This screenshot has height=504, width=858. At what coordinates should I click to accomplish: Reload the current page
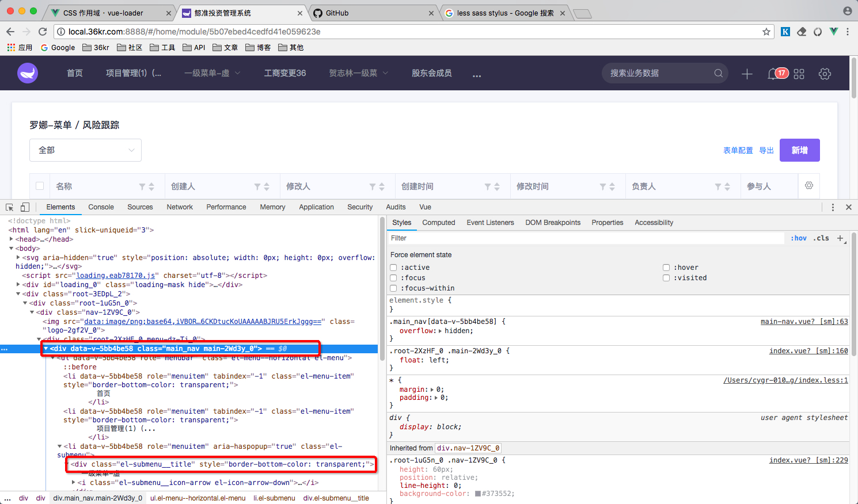[x=43, y=32]
